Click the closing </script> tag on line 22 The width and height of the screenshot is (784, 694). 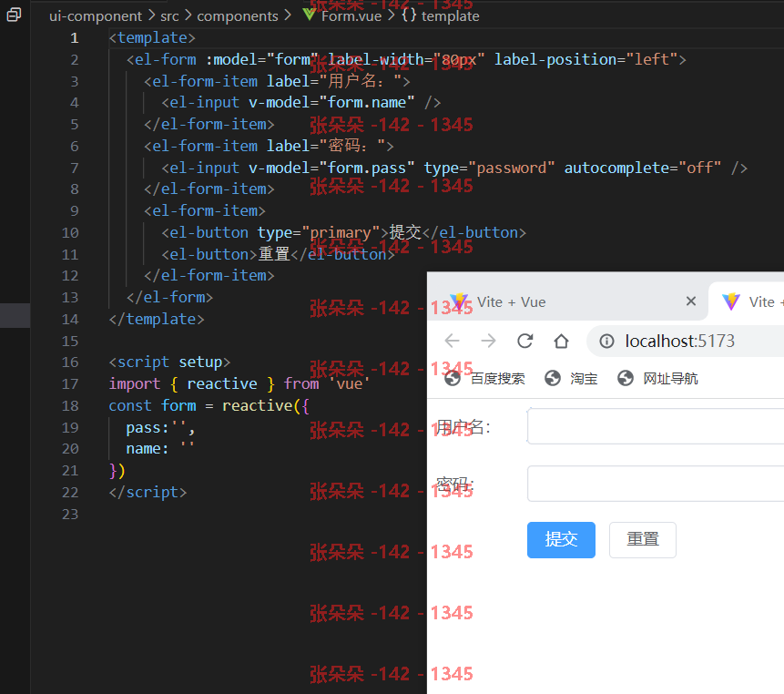pos(148,492)
